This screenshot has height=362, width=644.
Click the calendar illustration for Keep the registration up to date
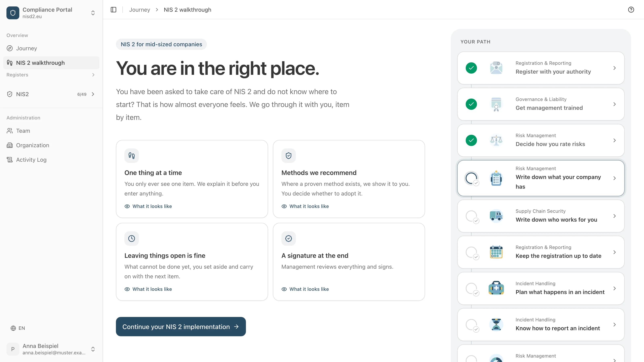[x=496, y=252]
